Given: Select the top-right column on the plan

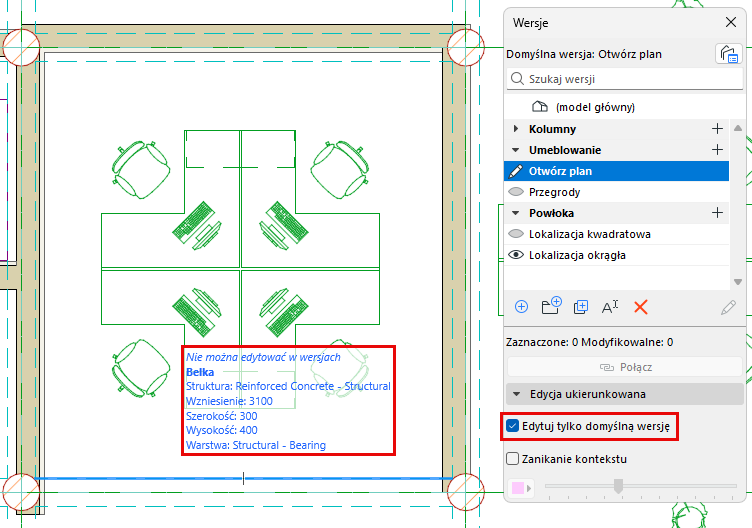Looking at the screenshot, I should click(466, 47).
